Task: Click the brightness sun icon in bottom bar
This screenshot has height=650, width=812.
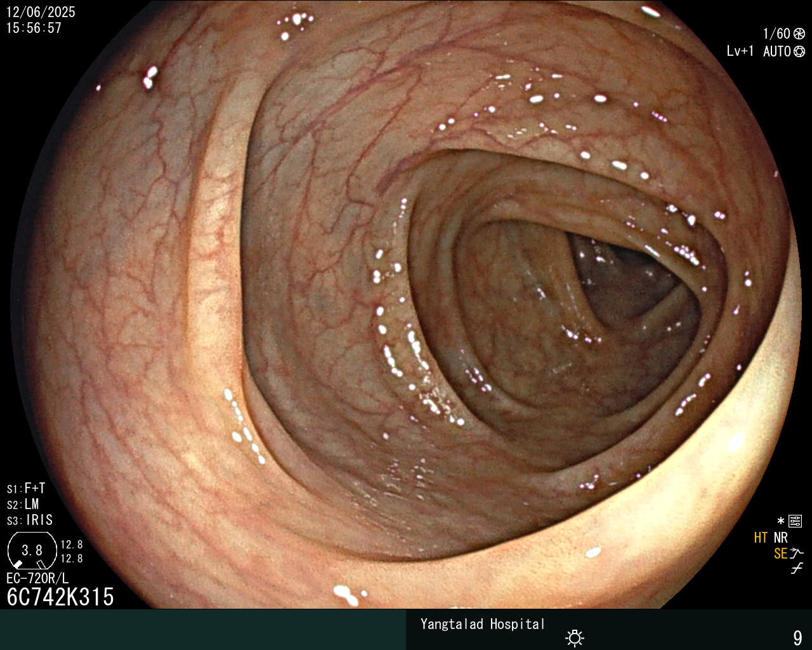Action: click(x=575, y=637)
